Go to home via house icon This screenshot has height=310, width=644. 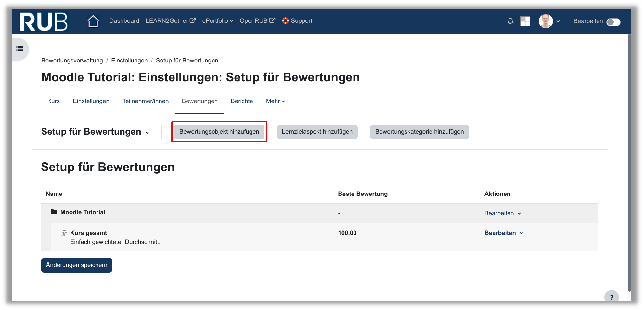pyautogui.click(x=93, y=21)
